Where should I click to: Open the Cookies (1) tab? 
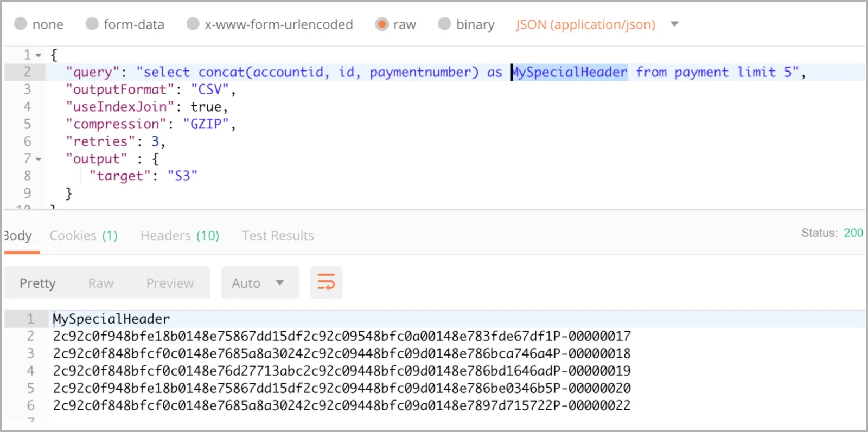pyautogui.click(x=84, y=236)
